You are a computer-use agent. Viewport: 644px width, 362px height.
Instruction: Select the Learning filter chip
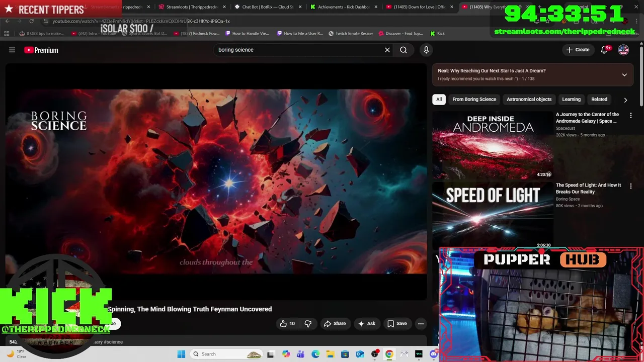point(571,99)
